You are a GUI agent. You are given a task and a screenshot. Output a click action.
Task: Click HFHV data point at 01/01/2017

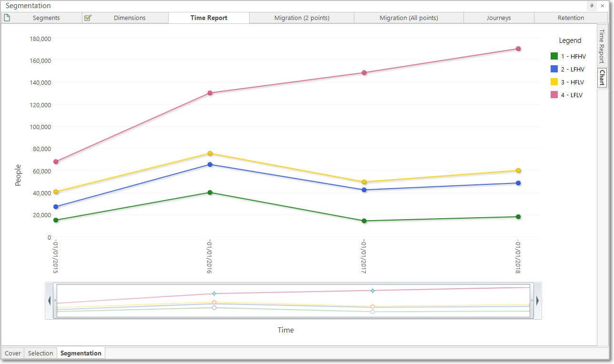point(364,221)
